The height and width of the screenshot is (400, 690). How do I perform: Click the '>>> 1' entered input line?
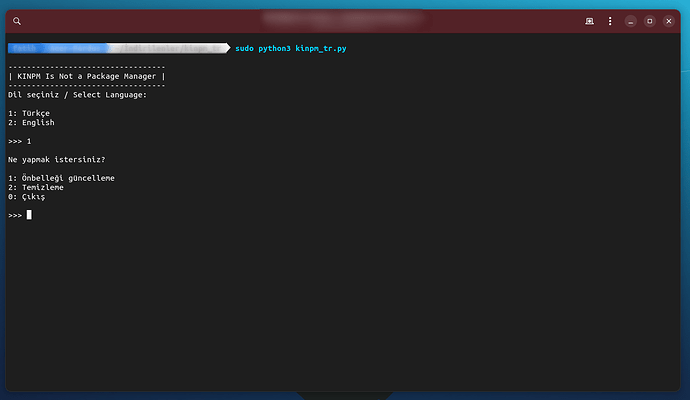click(20, 141)
